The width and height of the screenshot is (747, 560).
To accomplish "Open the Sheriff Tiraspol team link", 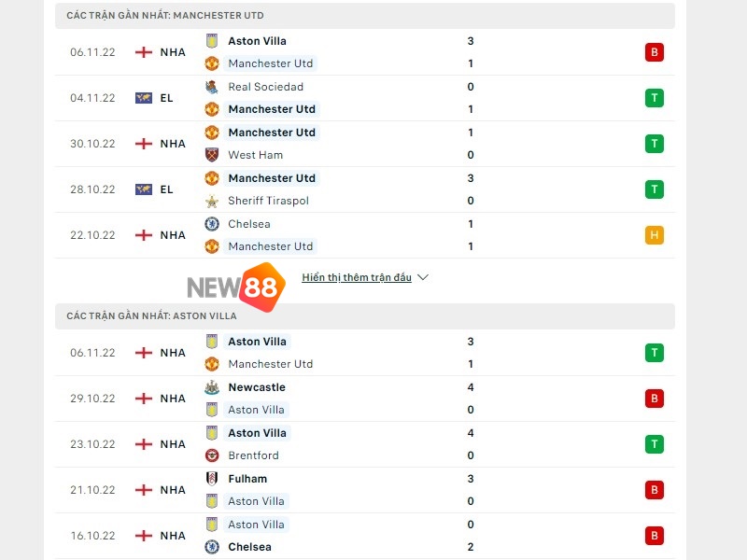I will pos(268,201).
